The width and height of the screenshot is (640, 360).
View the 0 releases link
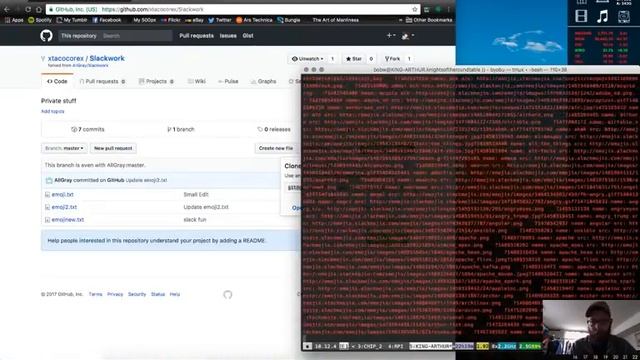[x=274, y=129]
